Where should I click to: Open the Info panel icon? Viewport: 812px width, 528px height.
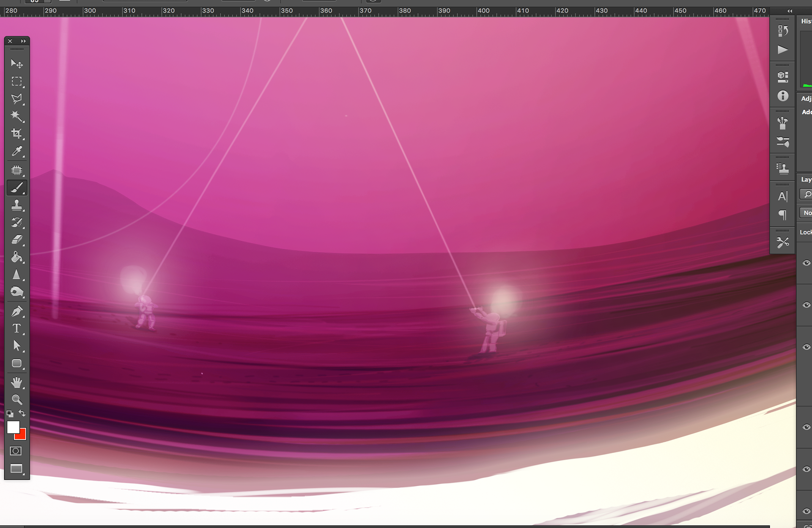tap(782, 96)
